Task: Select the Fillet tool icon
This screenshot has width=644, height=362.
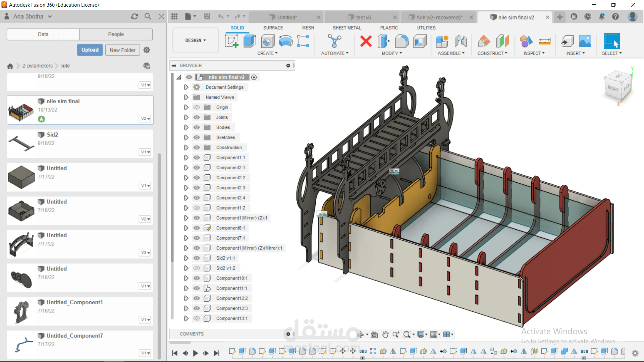Action: click(402, 41)
